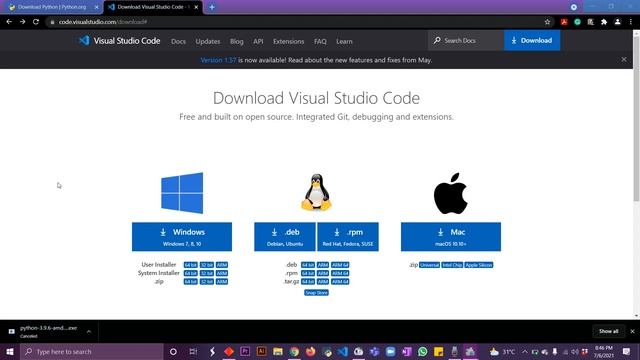Open the Snap Store link
The height and width of the screenshot is (360, 640).
tap(316, 293)
